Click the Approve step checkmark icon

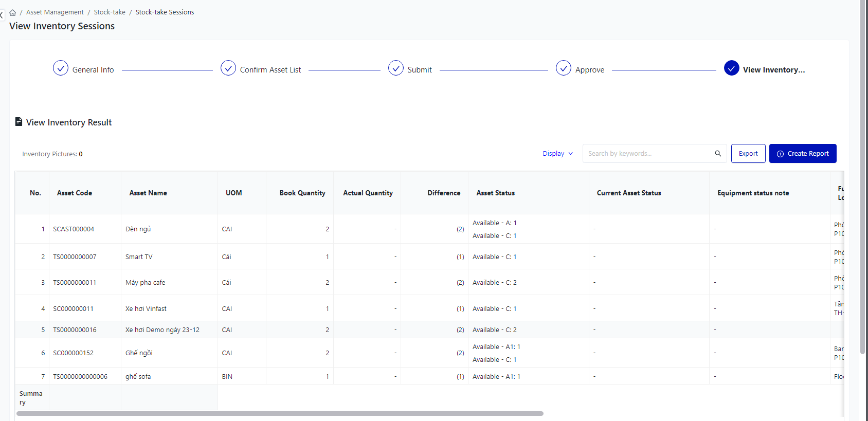coord(564,68)
